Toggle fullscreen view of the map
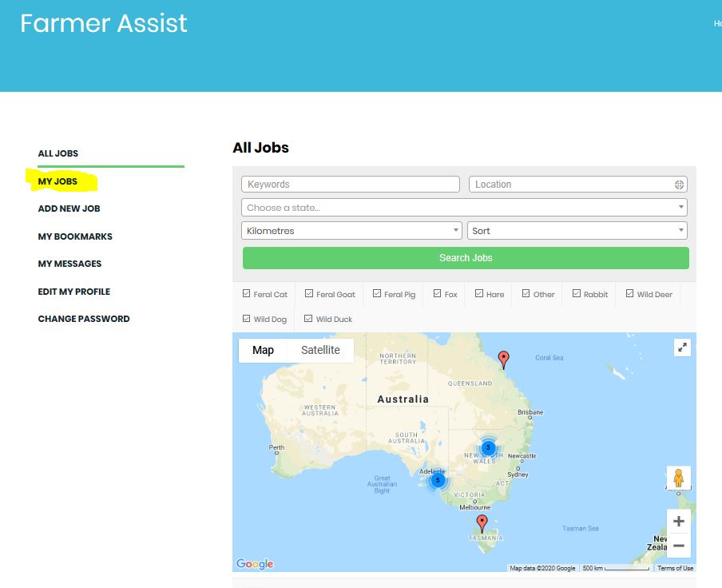This screenshot has height=588, width=722. [x=681, y=348]
